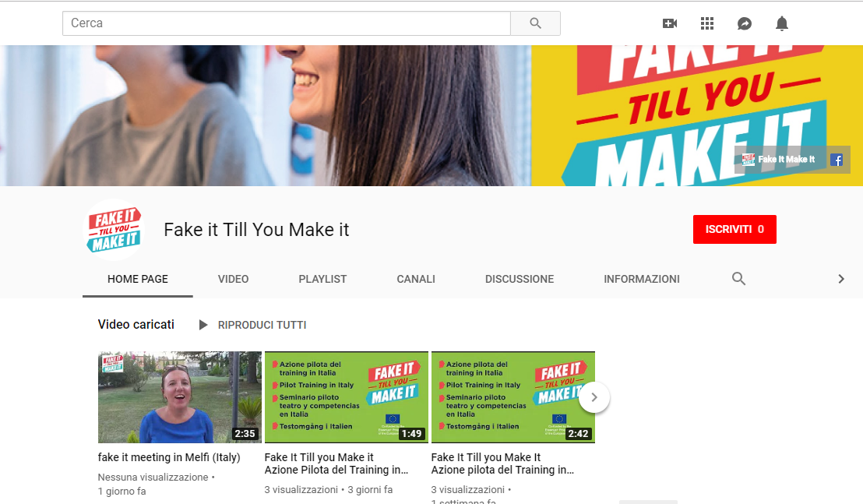Click the Fake it Till You Make it channel avatar

(114, 229)
